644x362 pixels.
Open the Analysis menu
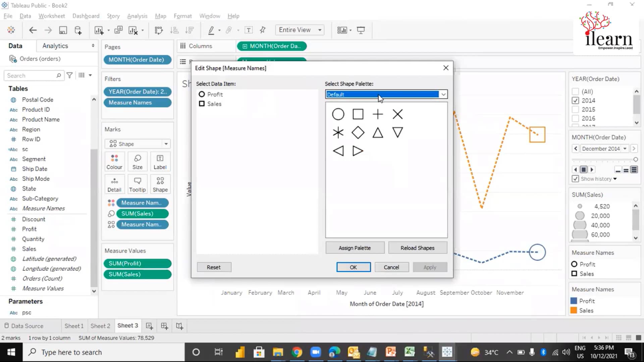click(137, 16)
